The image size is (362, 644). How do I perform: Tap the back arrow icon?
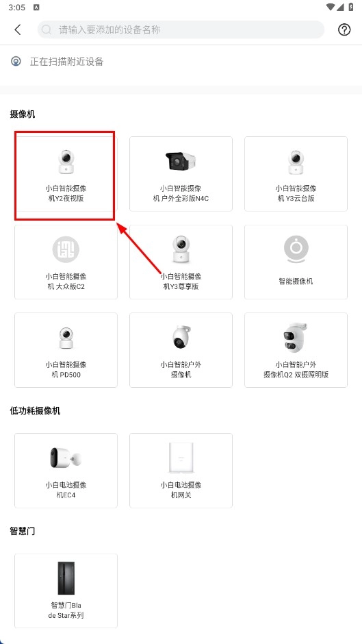tap(18, 29)
